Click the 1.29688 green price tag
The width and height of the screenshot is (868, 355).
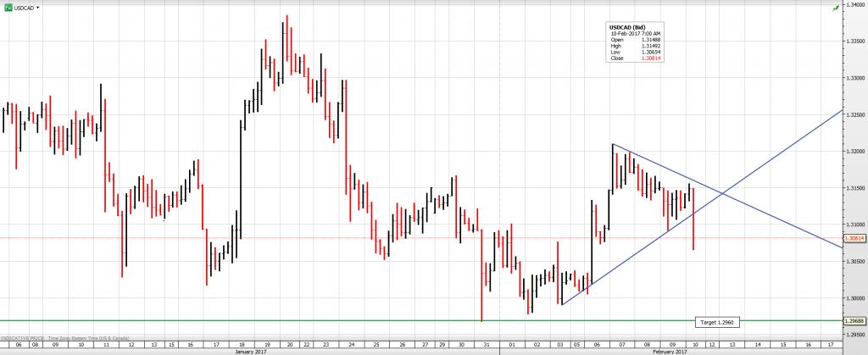tap(854, 320)
